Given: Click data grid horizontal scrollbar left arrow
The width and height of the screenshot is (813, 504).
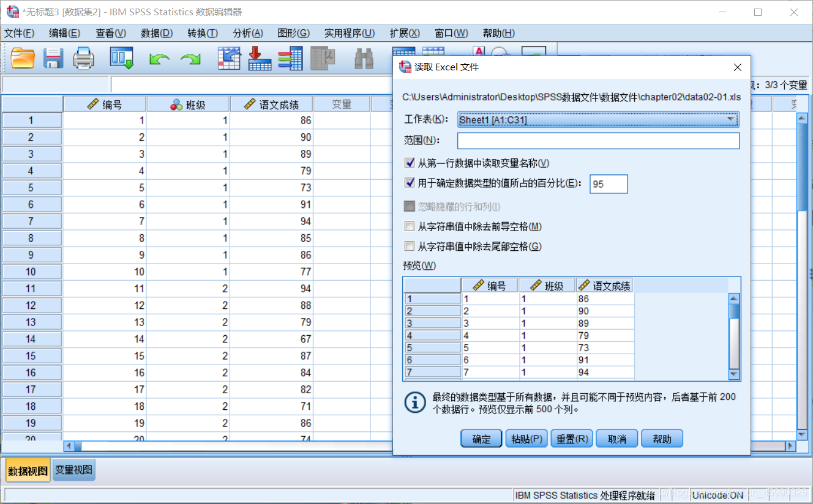Looking at the screenshot, I should (x=69, y=447).
